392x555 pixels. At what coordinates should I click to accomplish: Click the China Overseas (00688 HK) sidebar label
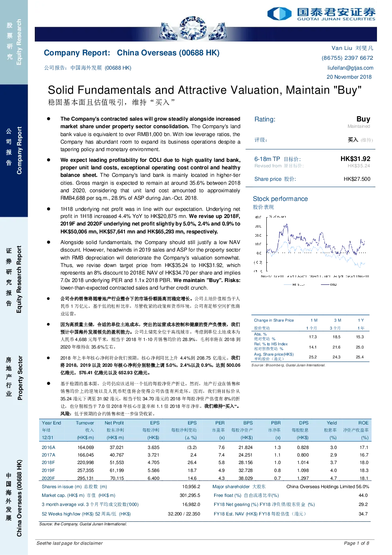click(19, 498)
